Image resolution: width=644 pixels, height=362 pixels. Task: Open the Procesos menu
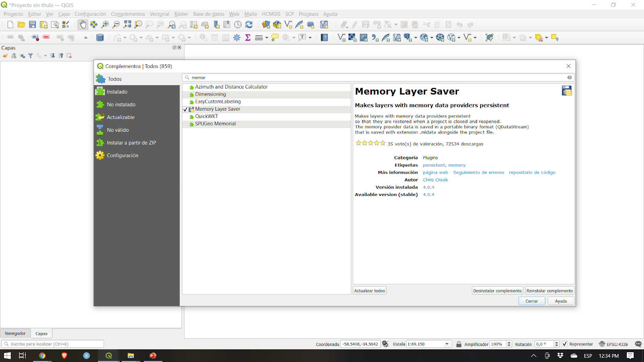pos(308,14)
